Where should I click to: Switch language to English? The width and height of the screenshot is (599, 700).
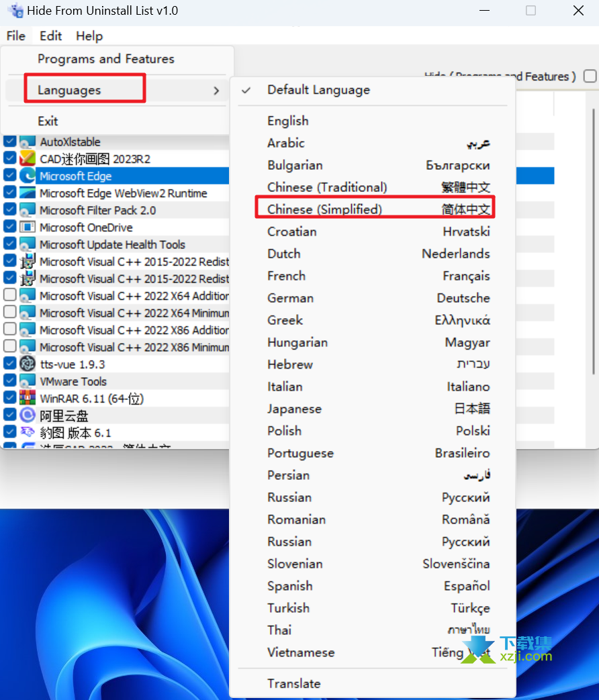pyautogui.click(x=373, y=121)
